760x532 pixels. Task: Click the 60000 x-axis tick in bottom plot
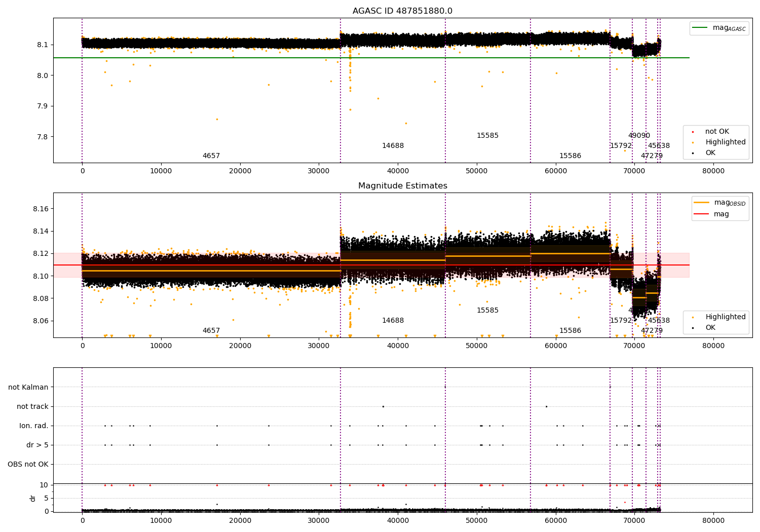[555, 520]
